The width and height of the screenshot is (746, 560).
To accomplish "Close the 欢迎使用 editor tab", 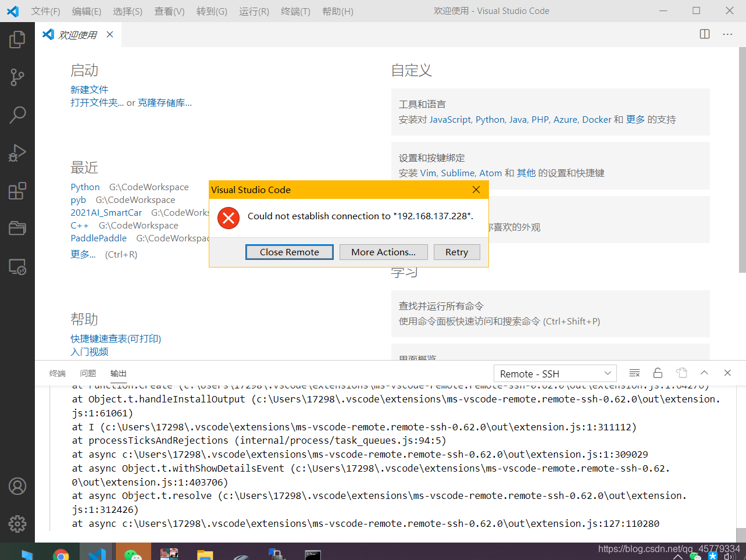I will [x=110, y=34].
